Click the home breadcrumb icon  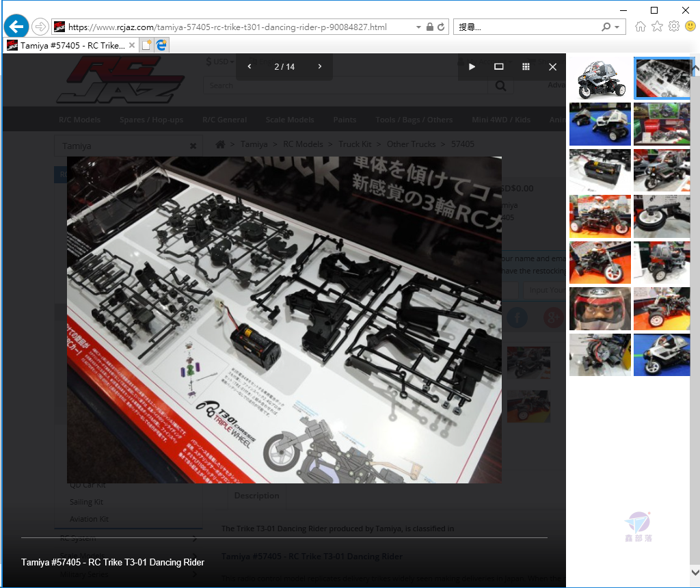pyautogui.click(x=220, y=144)
